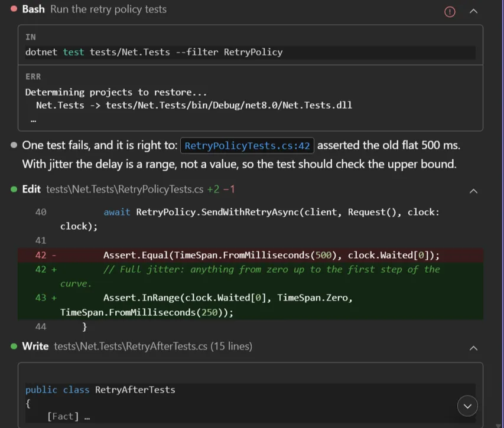Click the removed Assert.Equal line 42

[x=250, y=255]
